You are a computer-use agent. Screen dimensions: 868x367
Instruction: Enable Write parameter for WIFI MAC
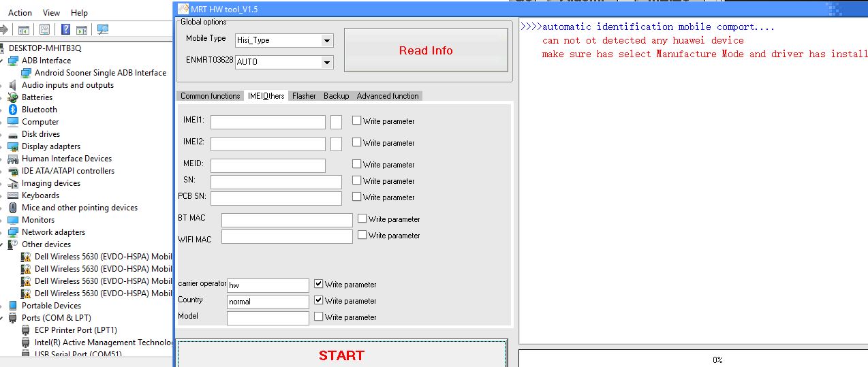coord(362,235)
